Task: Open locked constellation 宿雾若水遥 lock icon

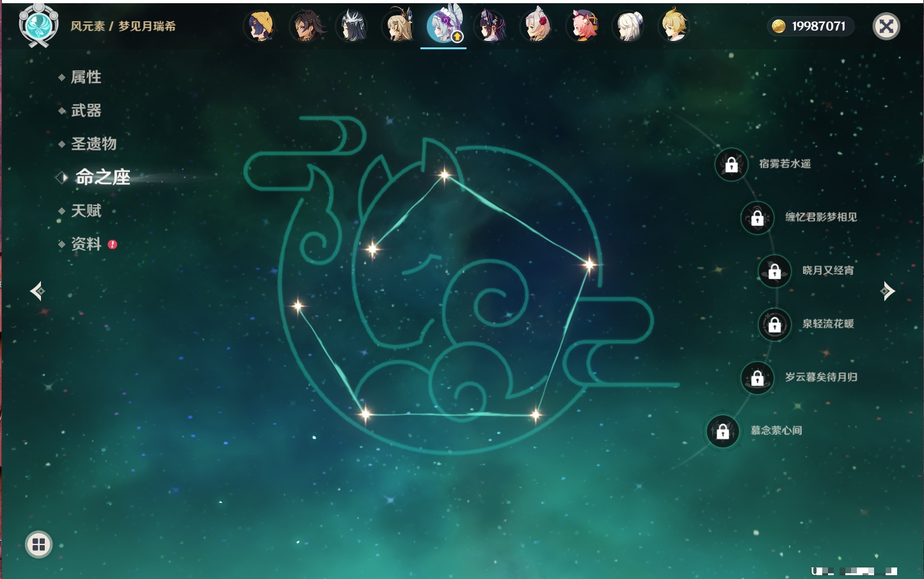Action: tap(731, 164)
